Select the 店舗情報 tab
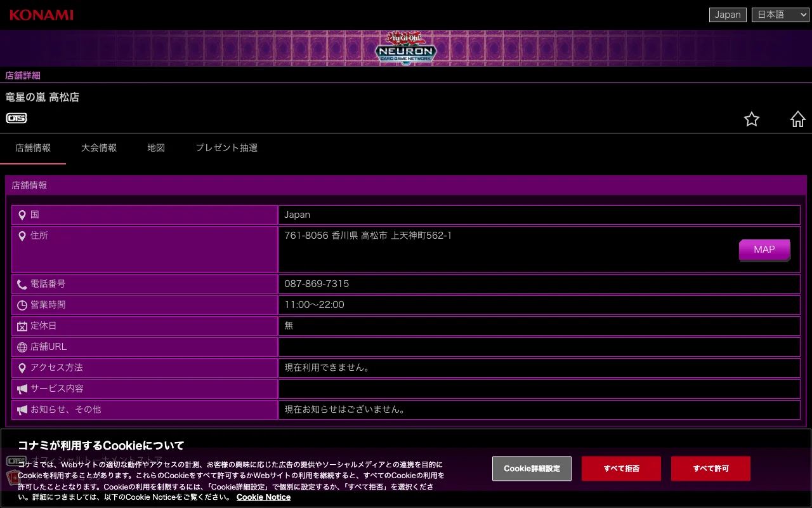Viewport: 812px width, 508px height. point(33,148)
